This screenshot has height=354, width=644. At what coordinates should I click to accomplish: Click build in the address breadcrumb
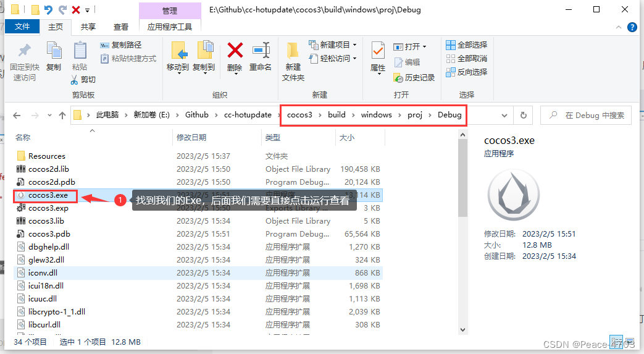coord(337,115)
